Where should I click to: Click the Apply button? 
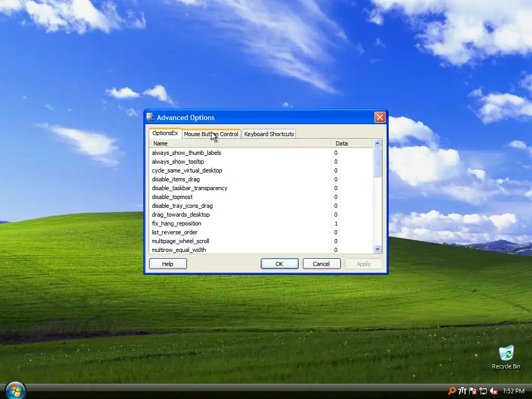[x=363, y=263]
